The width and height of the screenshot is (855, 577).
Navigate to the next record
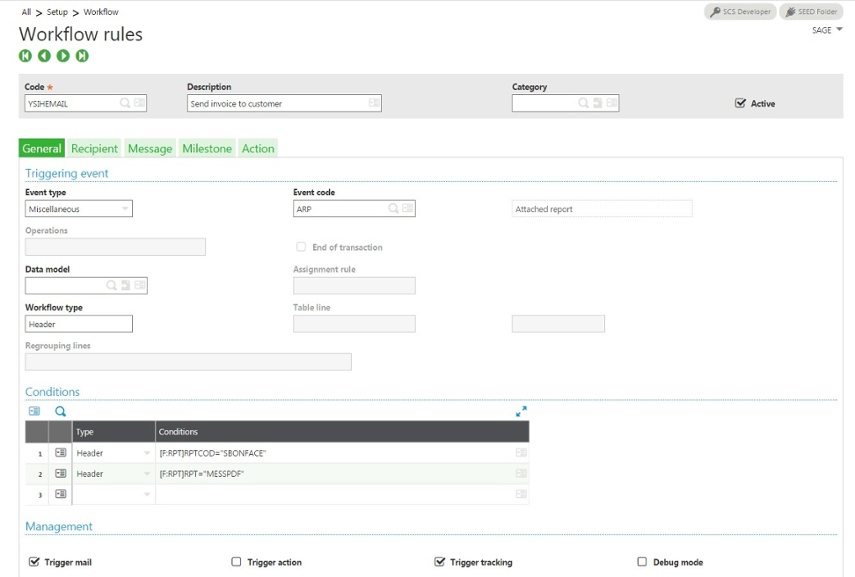[x=64, y=57]
